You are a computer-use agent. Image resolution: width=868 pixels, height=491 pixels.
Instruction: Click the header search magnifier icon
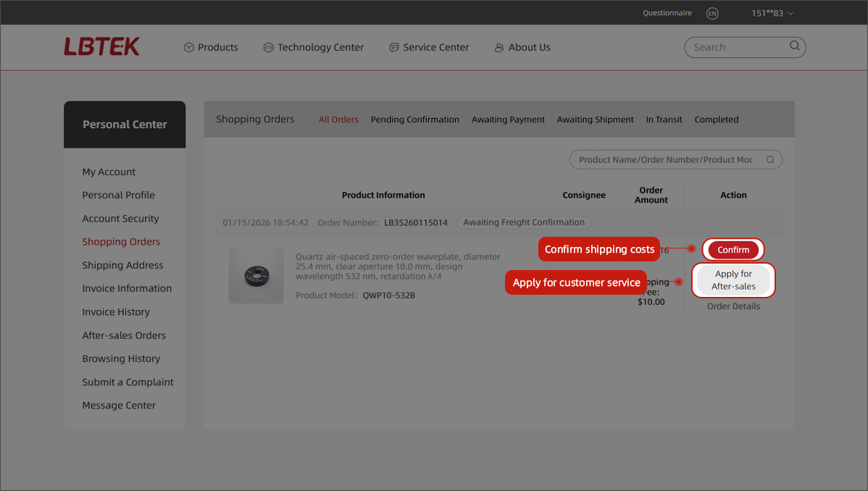[794, 46]
